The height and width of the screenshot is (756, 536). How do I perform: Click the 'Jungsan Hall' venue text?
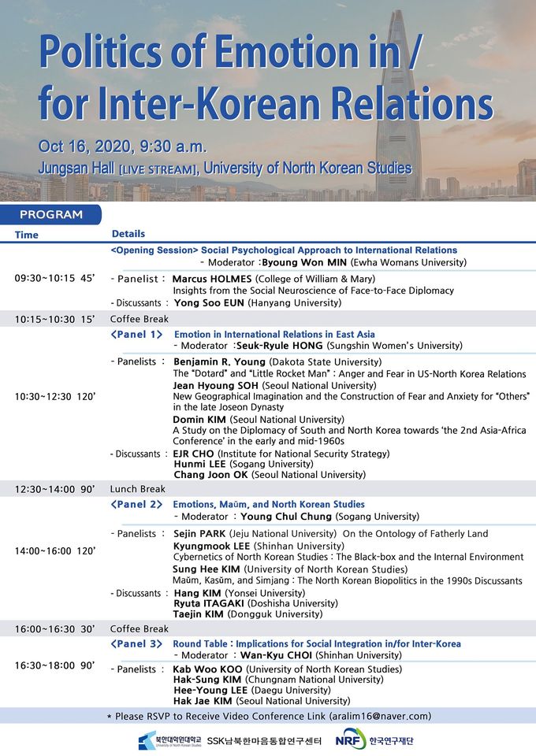click(76, 169)
